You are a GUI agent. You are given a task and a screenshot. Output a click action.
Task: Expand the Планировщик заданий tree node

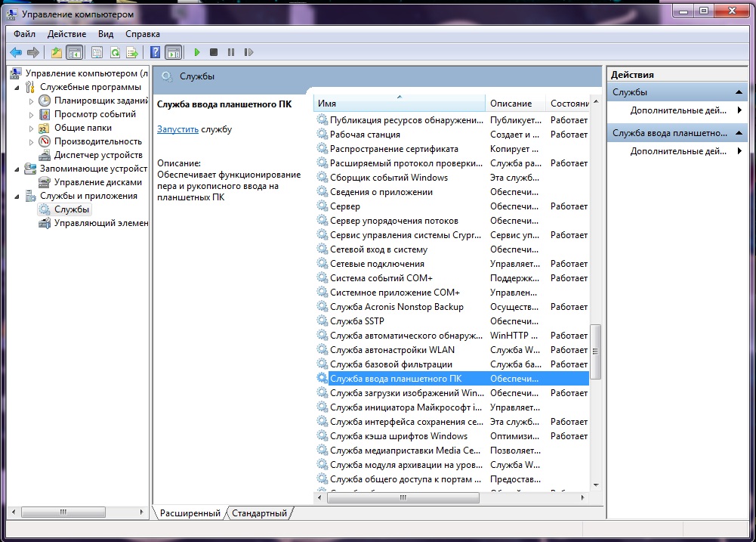[31, 101]
